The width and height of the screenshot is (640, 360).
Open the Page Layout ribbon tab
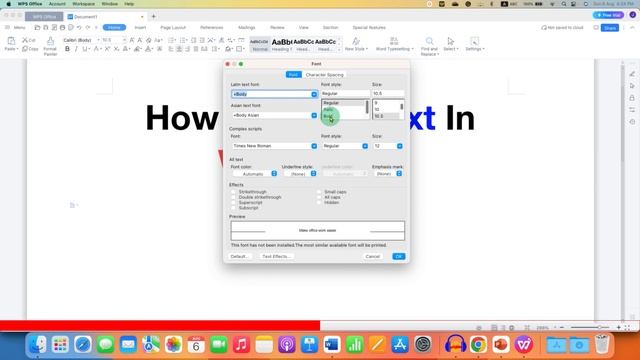(x=173, y=27)
